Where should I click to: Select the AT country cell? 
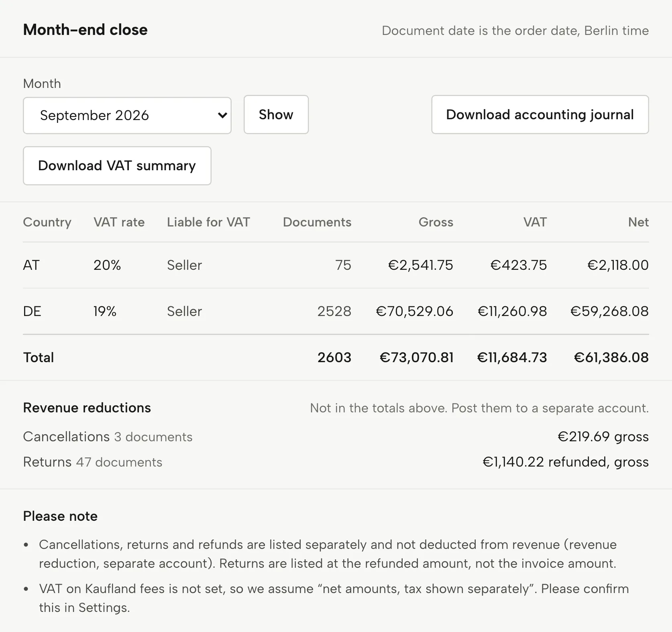(31, 265)
